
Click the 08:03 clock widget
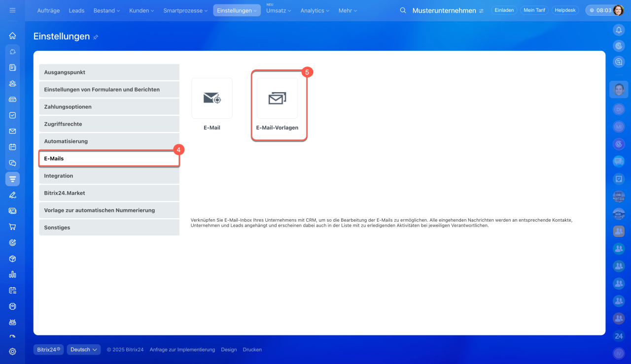(600, 10)
